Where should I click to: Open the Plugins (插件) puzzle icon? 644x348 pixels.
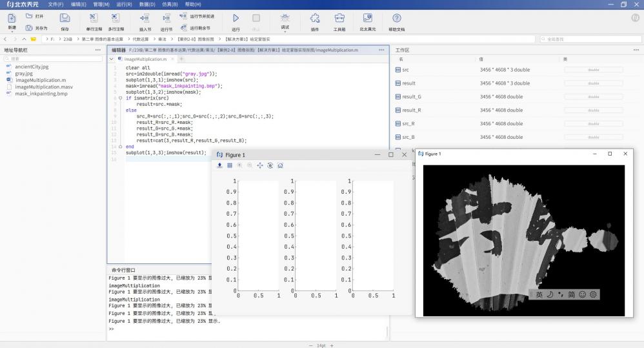click(x=314, y=19)
